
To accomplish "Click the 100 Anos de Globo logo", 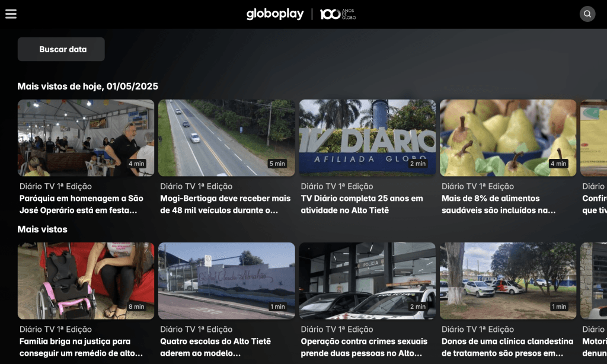I will click(x=338, y=14).
